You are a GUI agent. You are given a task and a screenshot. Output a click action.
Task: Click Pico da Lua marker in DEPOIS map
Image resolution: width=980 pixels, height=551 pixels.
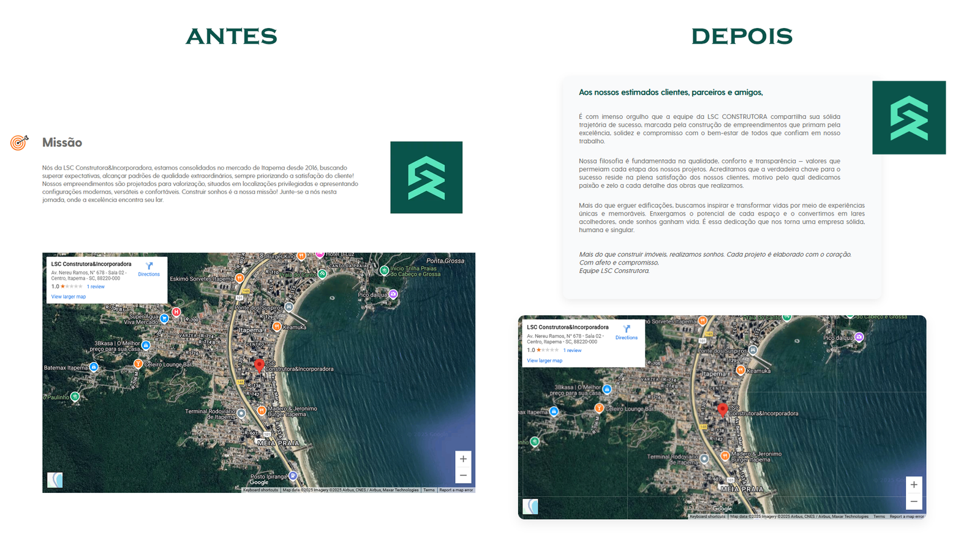[x=859, y=337]
